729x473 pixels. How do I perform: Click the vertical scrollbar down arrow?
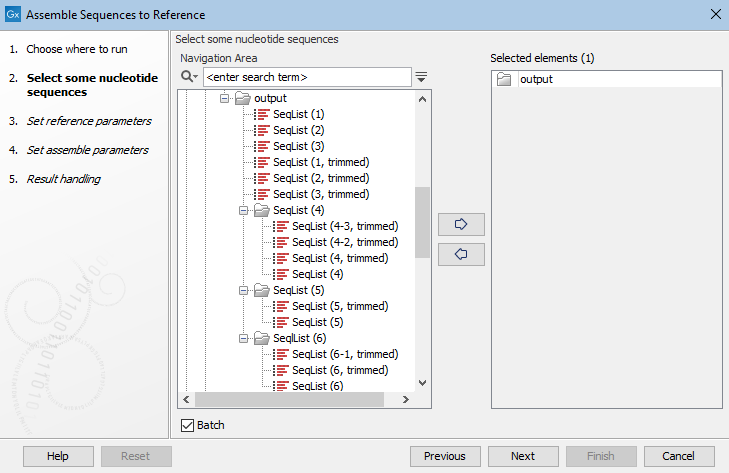[x=422, y=383]
